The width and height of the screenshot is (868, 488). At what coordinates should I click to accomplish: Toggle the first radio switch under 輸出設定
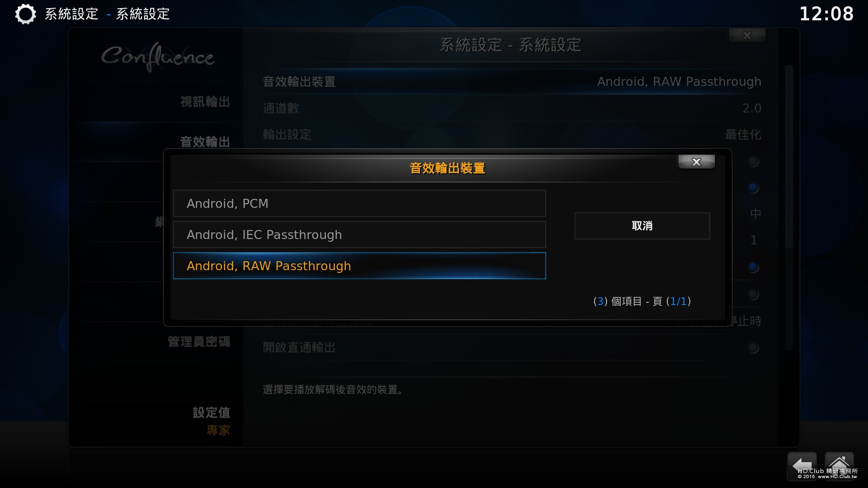pyautogui.click(x=753, y=161)
